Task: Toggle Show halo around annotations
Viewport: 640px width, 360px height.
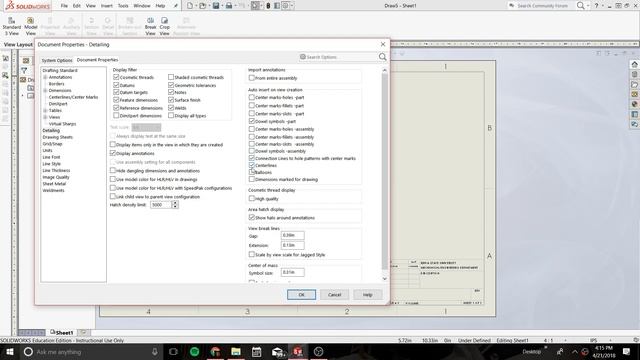Action: pyautogui.click(x=252, y=218)
